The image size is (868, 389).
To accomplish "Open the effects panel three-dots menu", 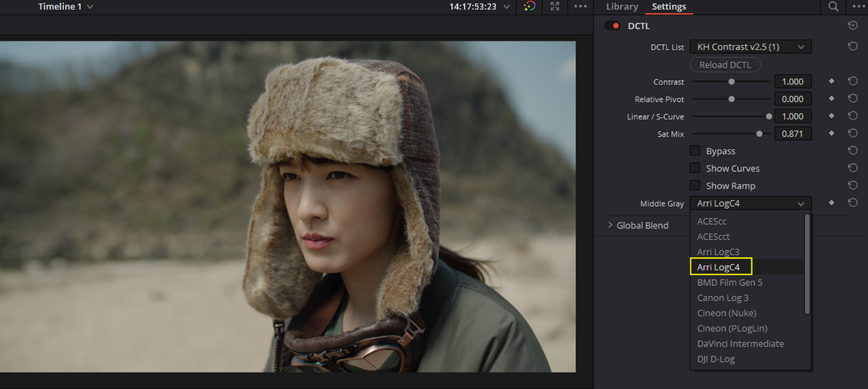I will click(x=857, y=7).
